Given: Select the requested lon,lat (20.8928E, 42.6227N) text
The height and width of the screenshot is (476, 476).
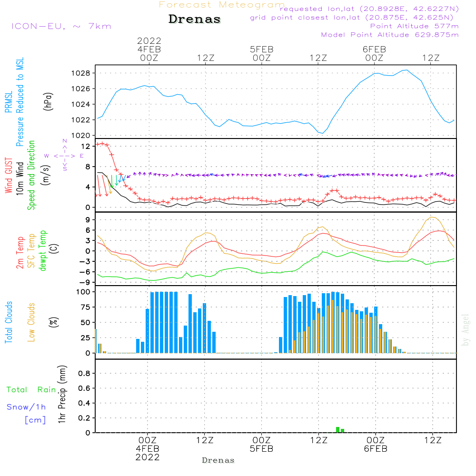Looking at the screenshot, I should point(369,9).
